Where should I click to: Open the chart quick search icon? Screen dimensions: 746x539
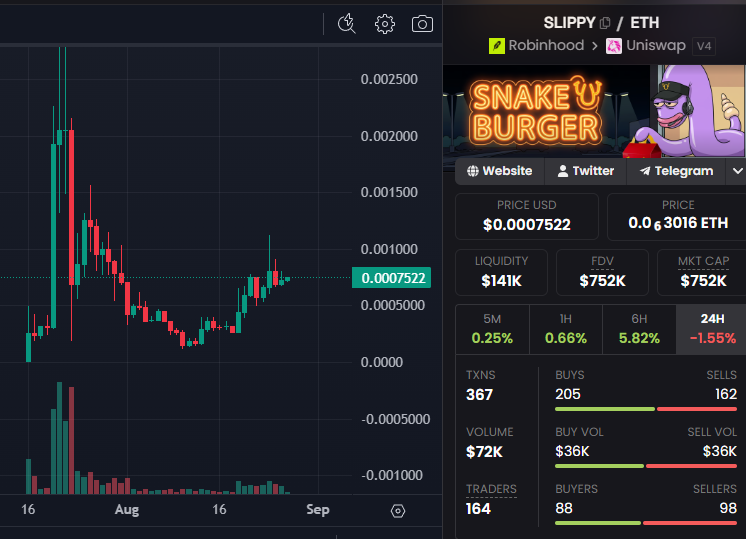click(347, 24)
